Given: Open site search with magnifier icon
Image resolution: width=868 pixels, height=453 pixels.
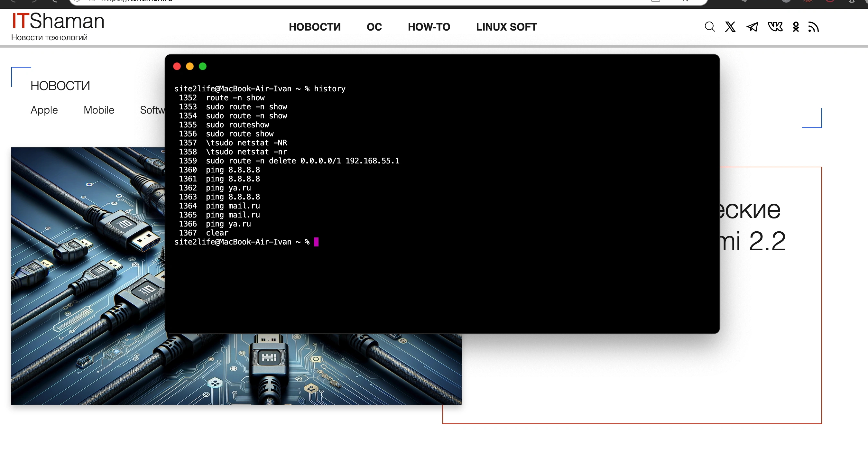Looking at the screenshot, I should tap(710, 27).
